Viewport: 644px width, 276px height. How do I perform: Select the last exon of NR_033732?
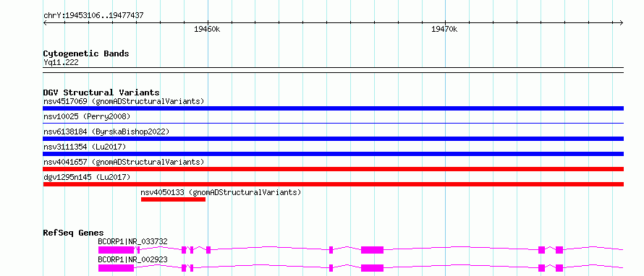(559, 250)
